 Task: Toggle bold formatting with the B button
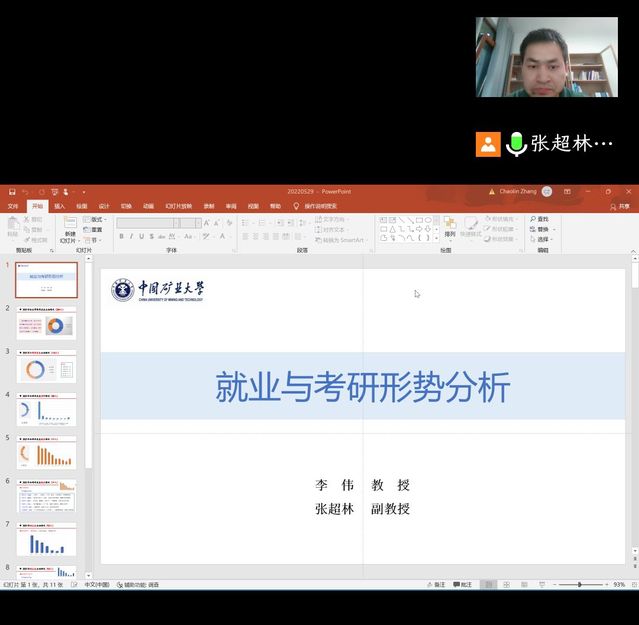[x=121, y=237]
